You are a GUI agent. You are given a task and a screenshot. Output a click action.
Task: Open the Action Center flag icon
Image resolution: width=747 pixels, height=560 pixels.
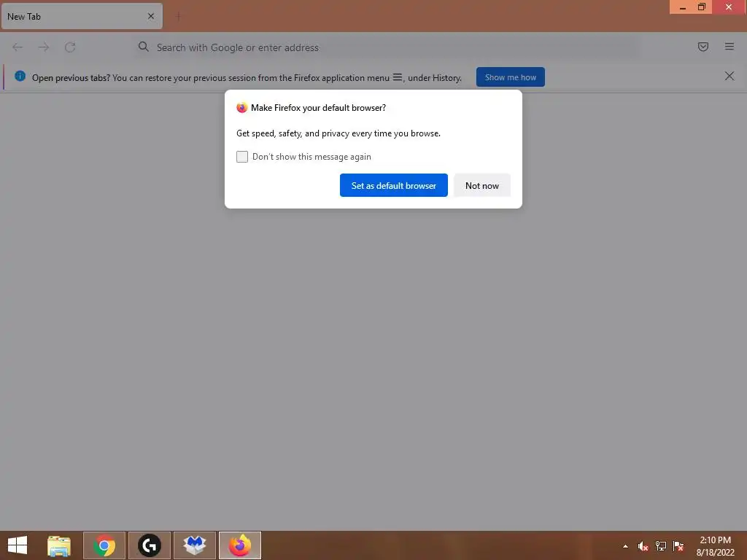pos(678,546)
